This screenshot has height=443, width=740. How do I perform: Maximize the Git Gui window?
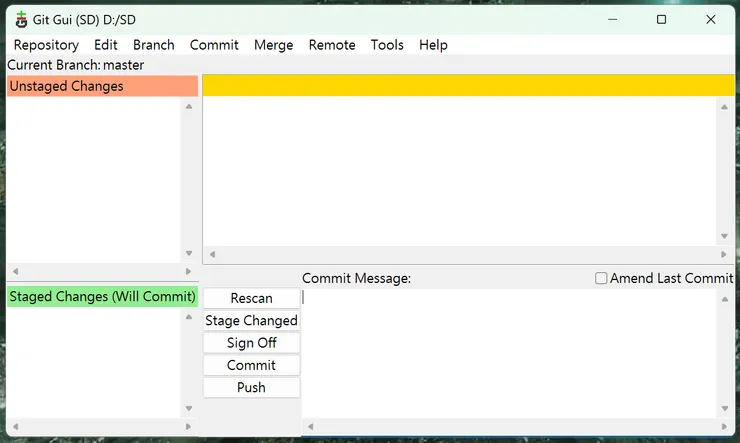coord(662,19)
